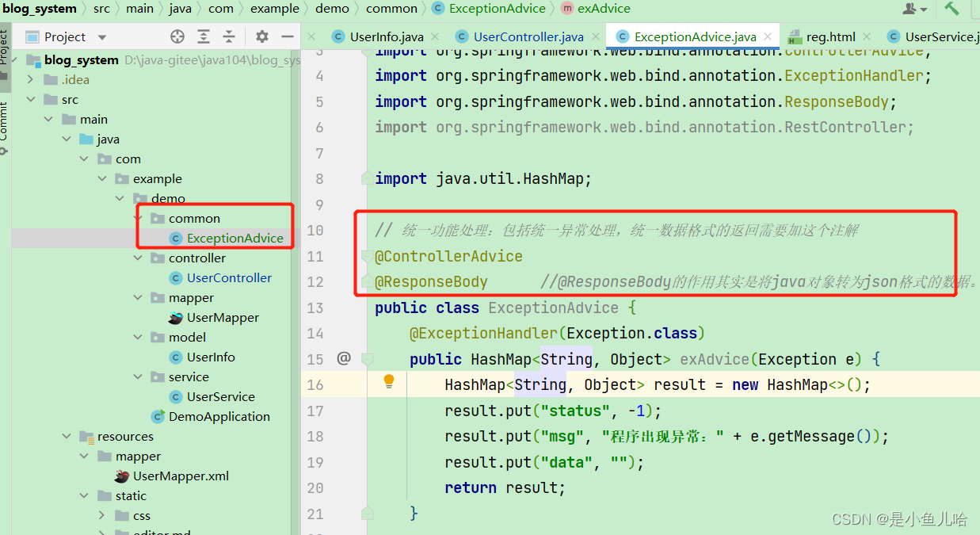Viewport: 980px width, 535px height.
Task: Expand the css folder
Action: tap(102, 516)
